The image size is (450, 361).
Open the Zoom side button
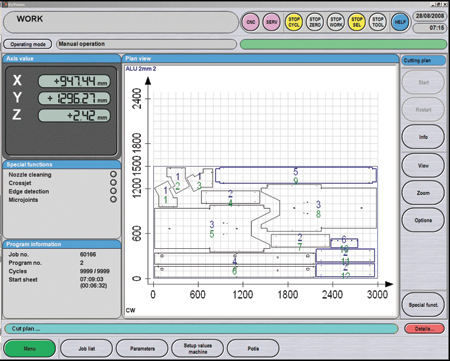click(x=423, y=193)
